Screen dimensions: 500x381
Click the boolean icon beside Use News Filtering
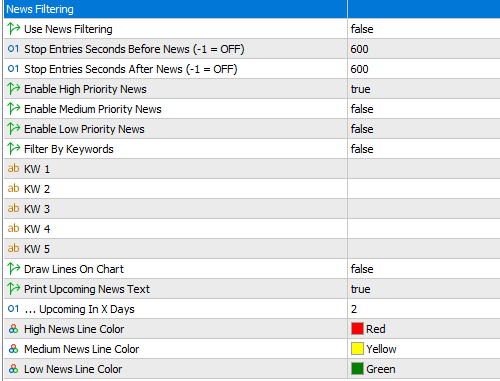14,29
